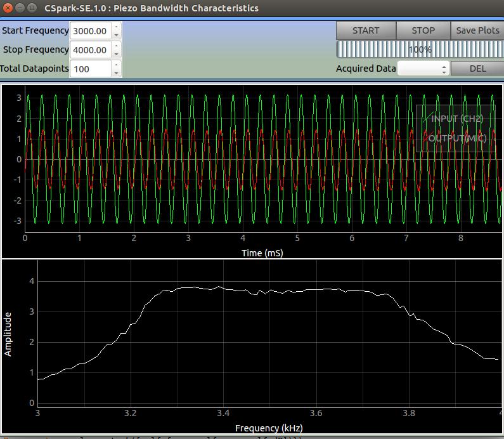The width and height of the screenshot is (504, 439).
Task: Raise Total Datapoints with up arrow
Action: [x=116, y=65]
